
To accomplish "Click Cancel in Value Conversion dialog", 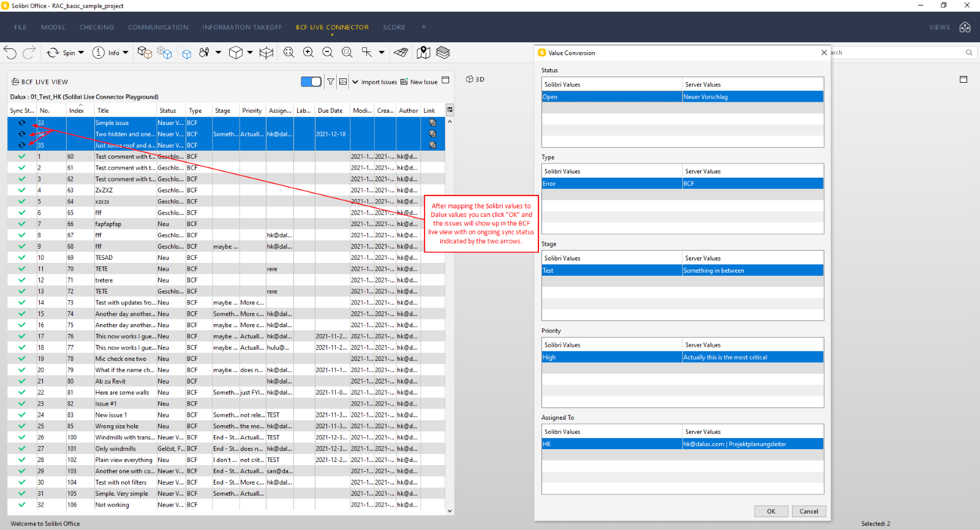I will (x=809, y=511).
